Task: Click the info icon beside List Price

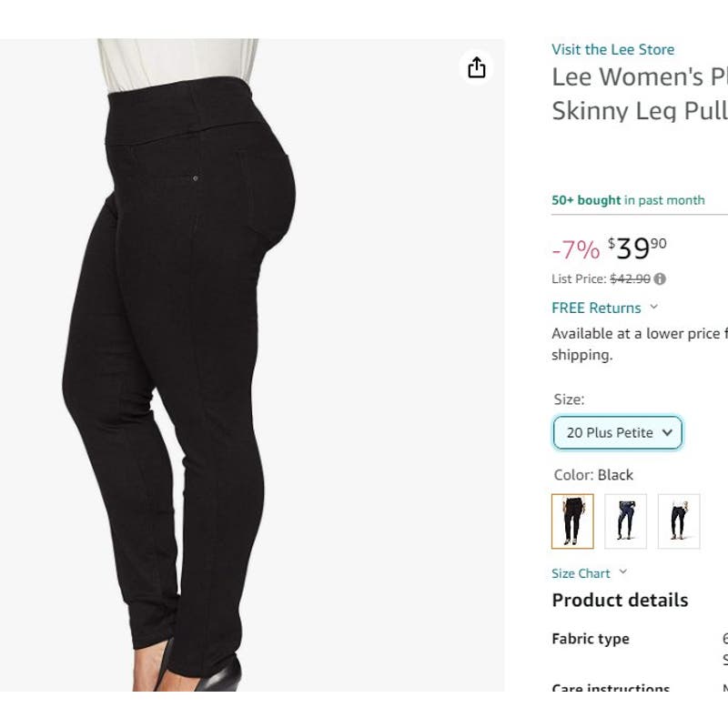Action: 660,279
